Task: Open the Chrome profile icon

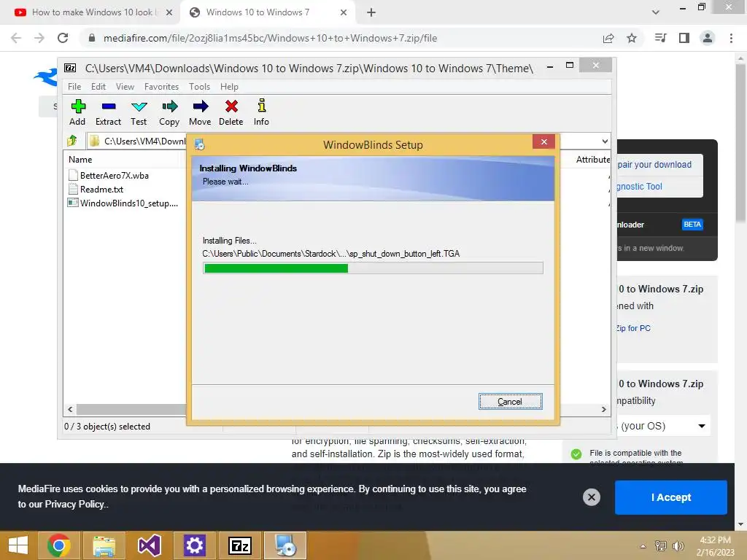Action: (708, 38)
